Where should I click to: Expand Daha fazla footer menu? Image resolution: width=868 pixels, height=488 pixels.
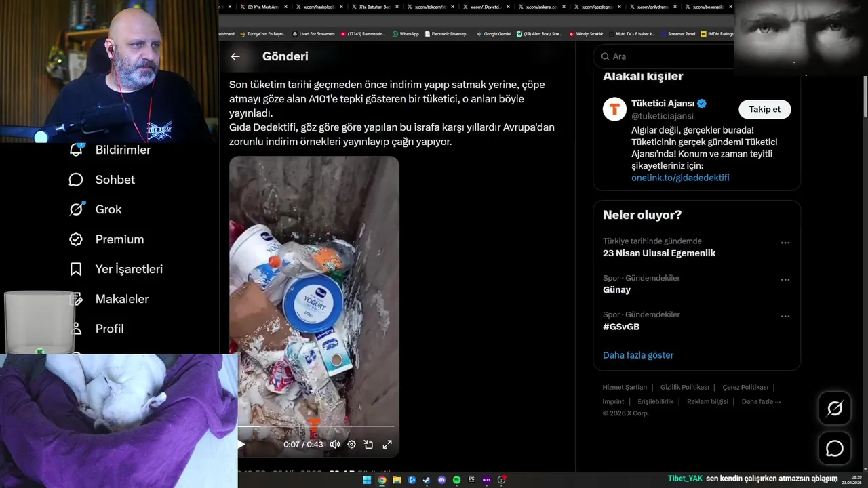(761, 401)
